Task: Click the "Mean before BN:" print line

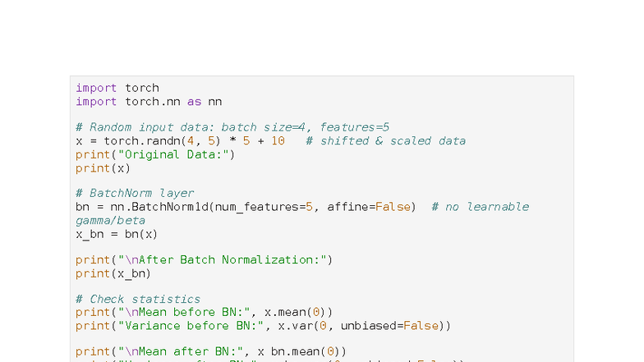Action: coord(205,312)
